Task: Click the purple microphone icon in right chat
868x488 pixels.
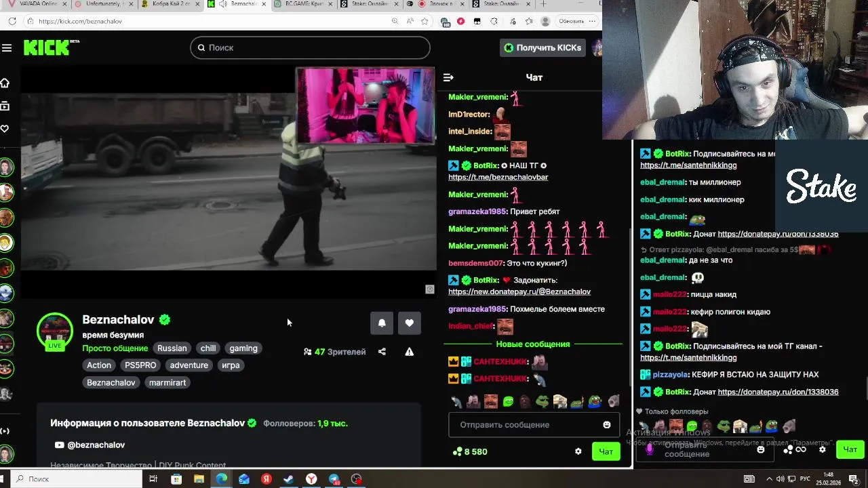Action: pyautogui.click(x=650, y=449)
